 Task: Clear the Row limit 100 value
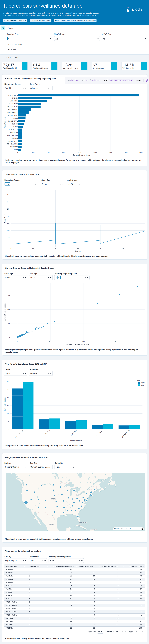(43, 561)
